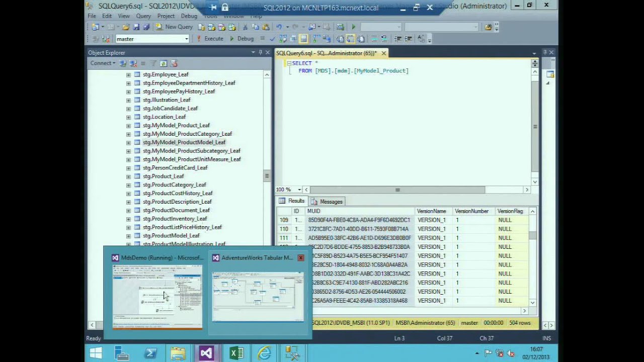Screen dimensions: 644x362
Task: Open File Explorer from the taskbar
Action: pos(178,353)
